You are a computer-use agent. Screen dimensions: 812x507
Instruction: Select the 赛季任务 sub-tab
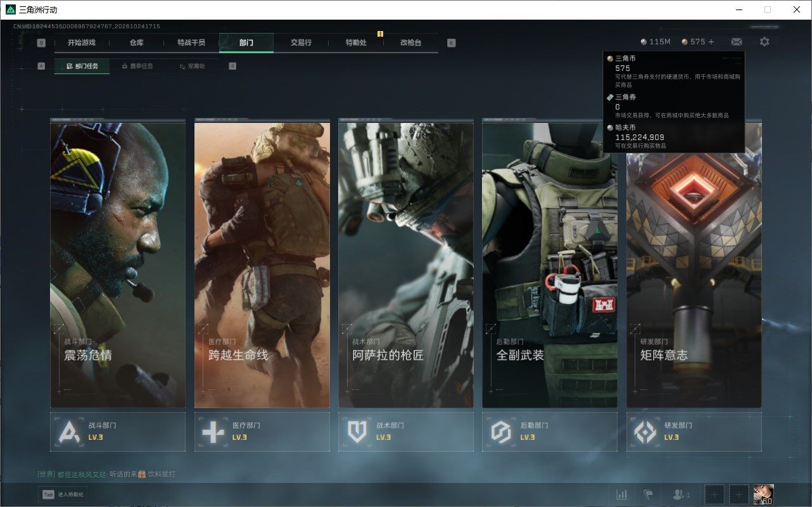pos(137,66)
